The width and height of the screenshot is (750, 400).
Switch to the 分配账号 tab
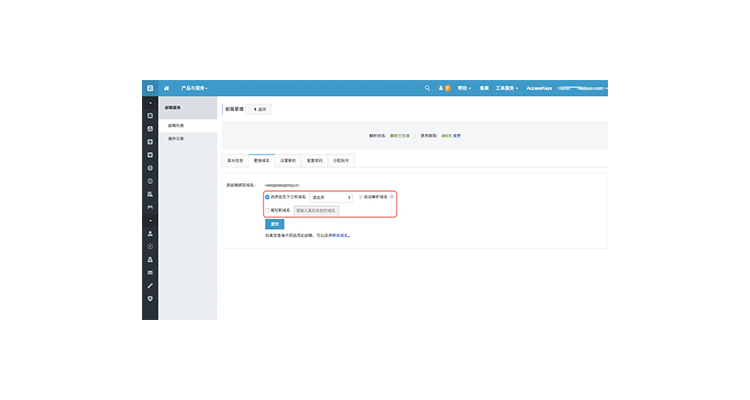[341, 161]
